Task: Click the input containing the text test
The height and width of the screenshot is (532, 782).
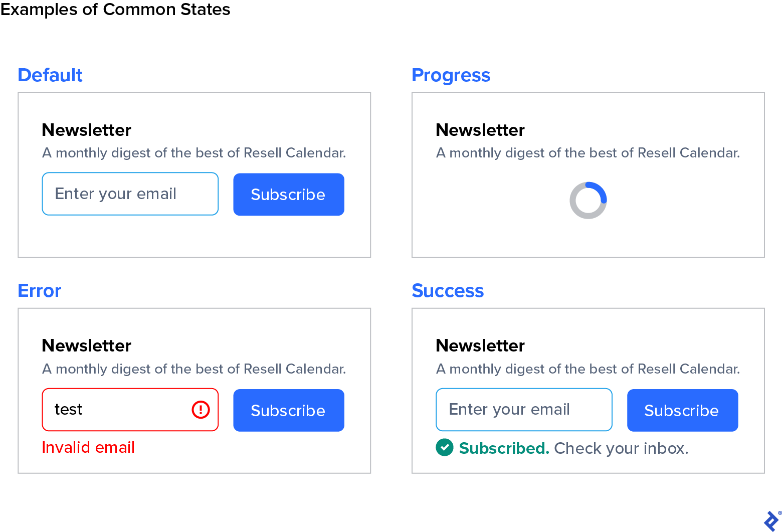Action: point(115,410)
